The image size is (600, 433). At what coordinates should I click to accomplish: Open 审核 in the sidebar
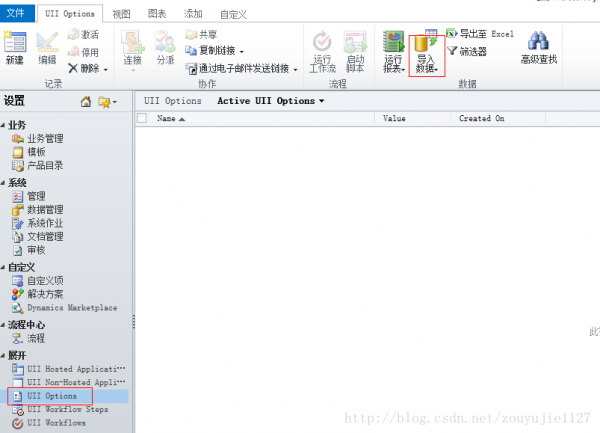tap(29, 250)
